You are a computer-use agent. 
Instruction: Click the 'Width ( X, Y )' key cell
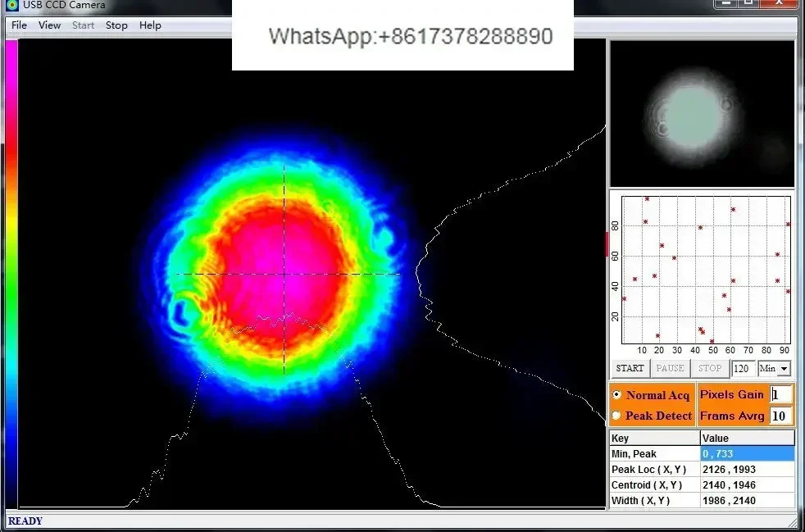click(x=655, y=501)
